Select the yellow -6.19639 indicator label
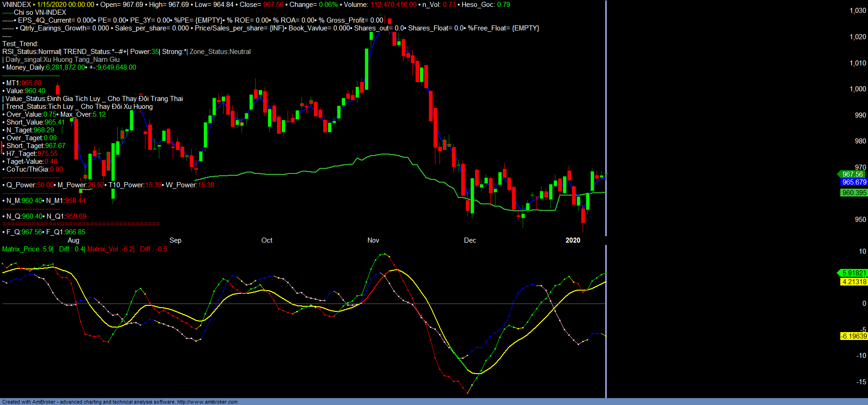The height and width of the screenshot is (405, 868). point(854,336)
